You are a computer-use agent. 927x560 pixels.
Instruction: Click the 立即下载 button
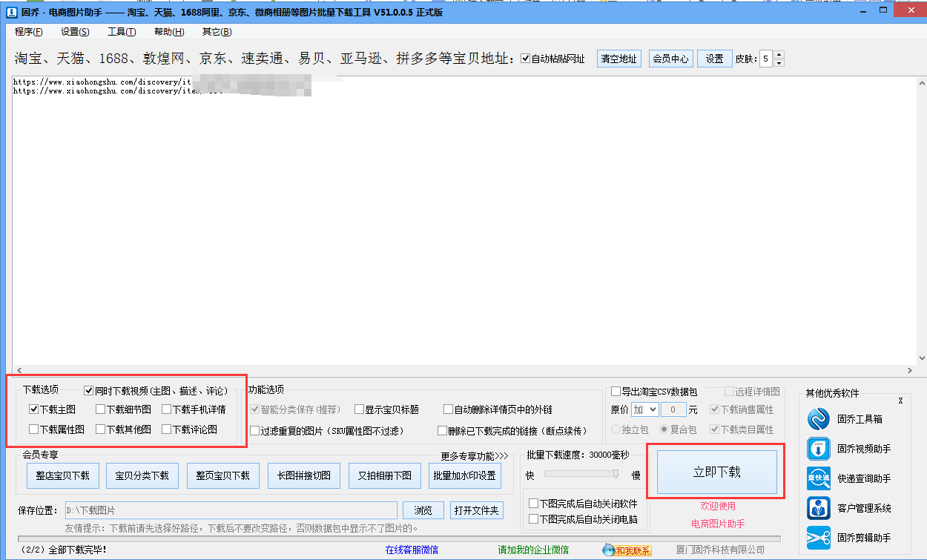coord(716,472)
